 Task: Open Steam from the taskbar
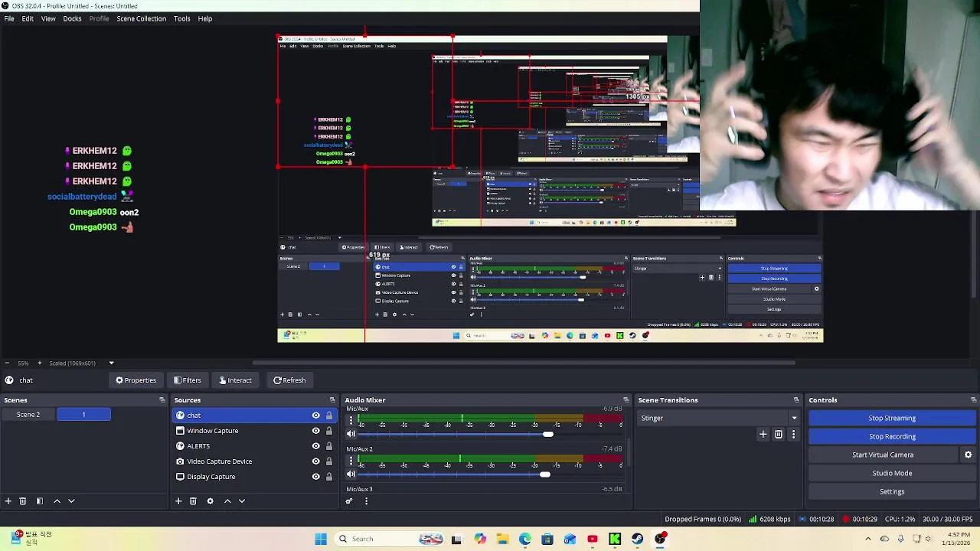click(x=637, y=539)
